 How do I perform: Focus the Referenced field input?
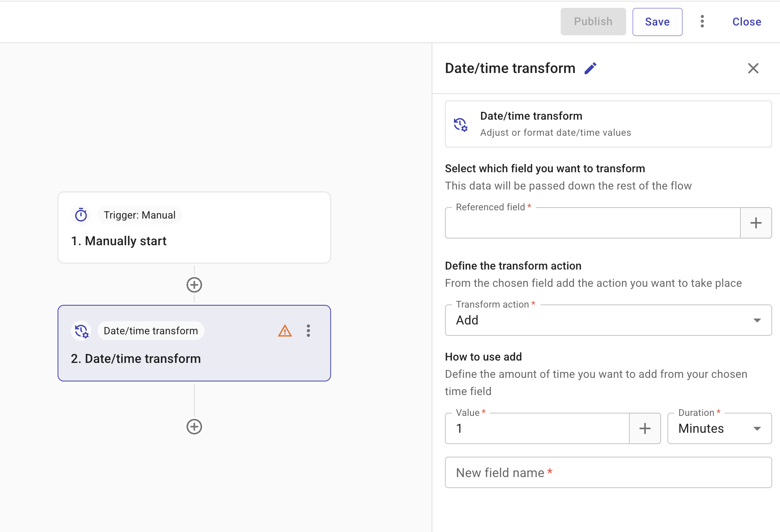592,223
